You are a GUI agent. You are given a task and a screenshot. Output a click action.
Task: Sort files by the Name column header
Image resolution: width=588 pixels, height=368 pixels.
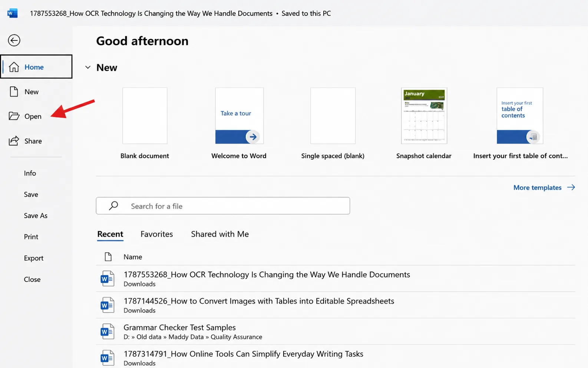point(133,257)
